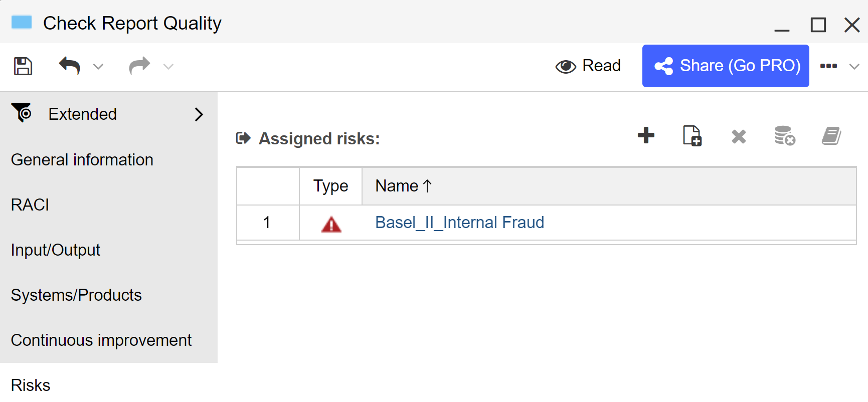Viewport: 868px width, 402px height.
Task: Remove assigned risk with X icon
Action: (739, 136)
